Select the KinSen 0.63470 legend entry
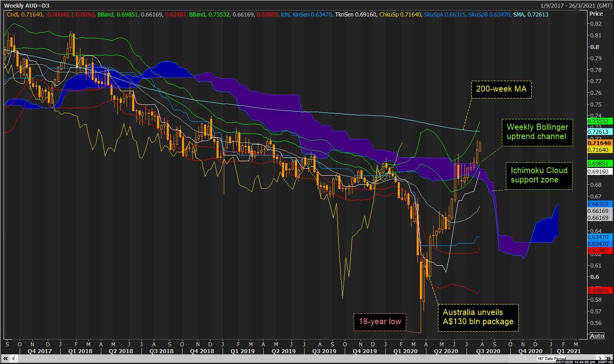 pyautogui.click(x=312, y=14)
